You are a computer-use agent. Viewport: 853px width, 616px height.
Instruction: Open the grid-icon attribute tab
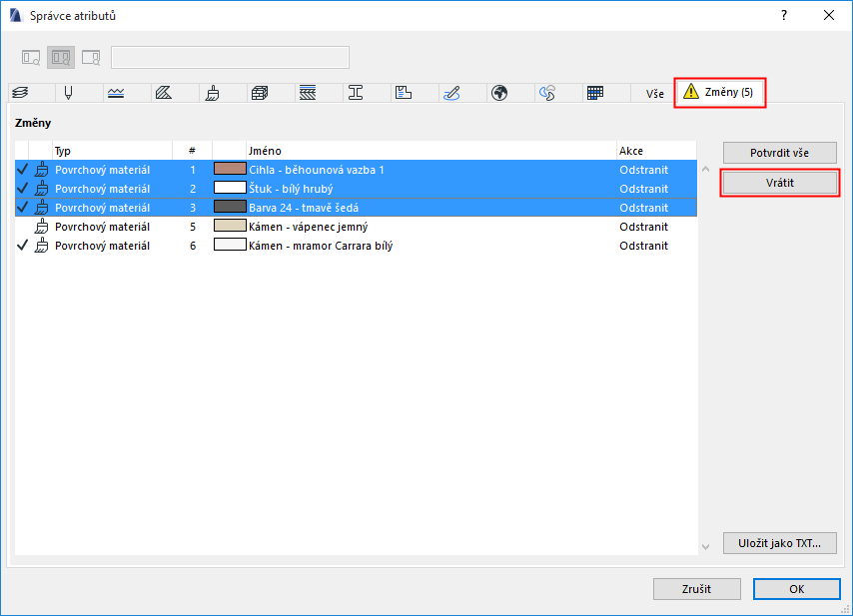[595, 93]
